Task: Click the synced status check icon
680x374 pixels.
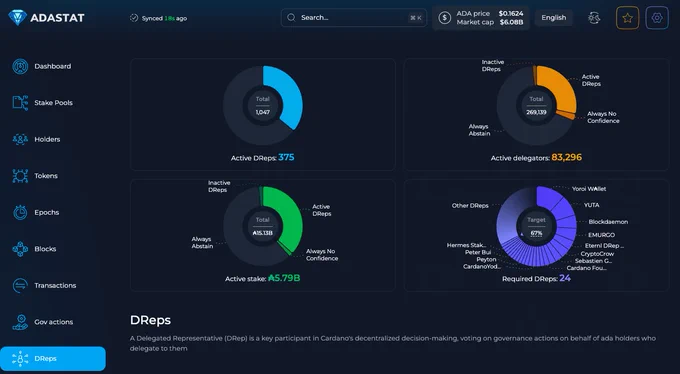Action: [134, 18]
